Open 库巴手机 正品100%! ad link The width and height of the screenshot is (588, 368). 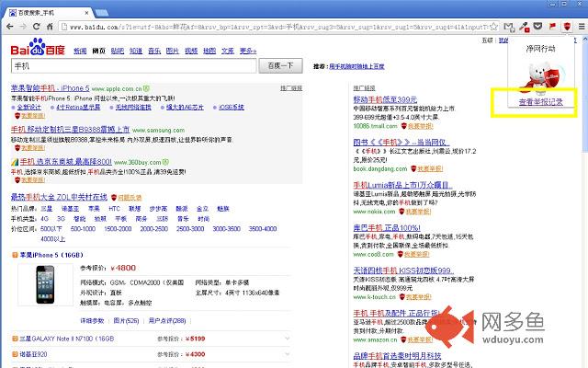387,228
